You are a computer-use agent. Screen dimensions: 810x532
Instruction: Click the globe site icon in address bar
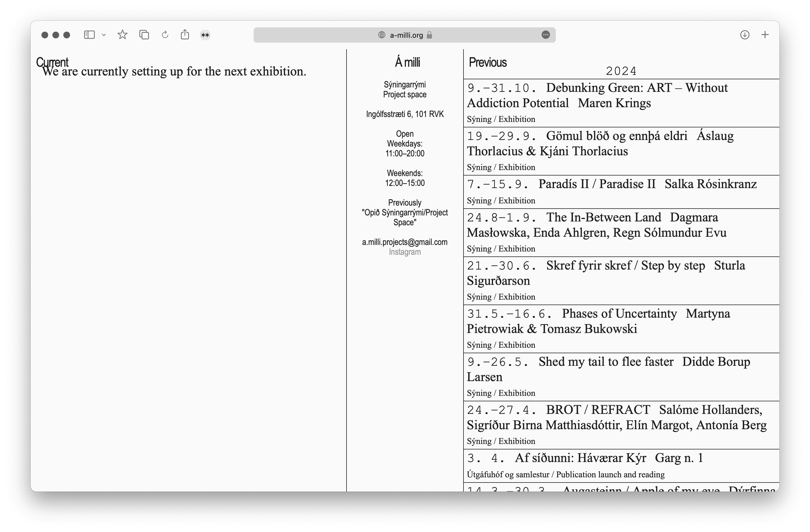382,35
